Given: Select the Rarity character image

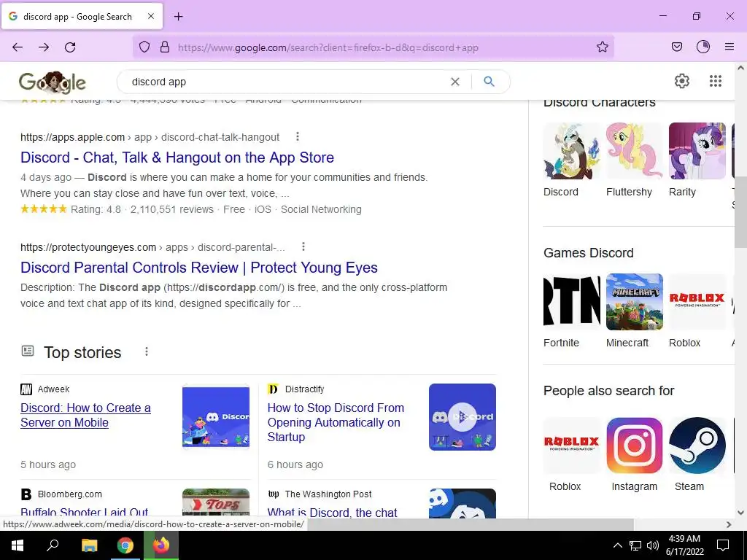Looking at the screenshot, I should point(697,151).
